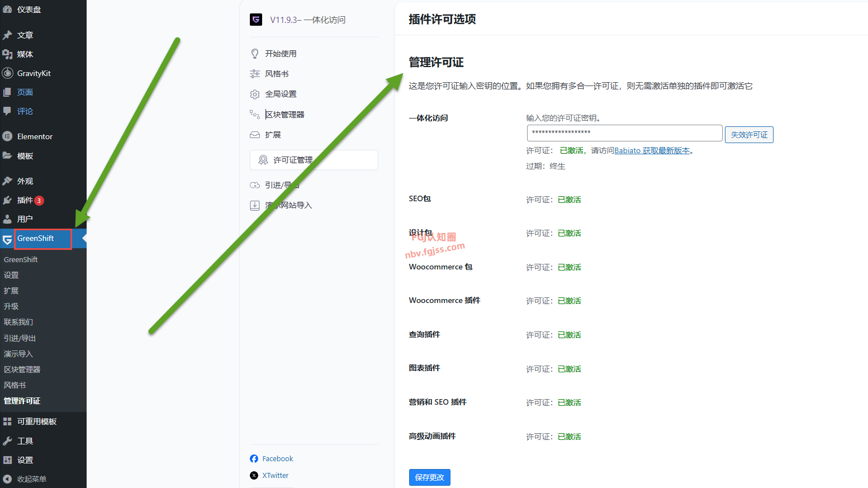868x488 pixels.
Task: Click the 设置 sliders icon at bottom
Action: 7,460
